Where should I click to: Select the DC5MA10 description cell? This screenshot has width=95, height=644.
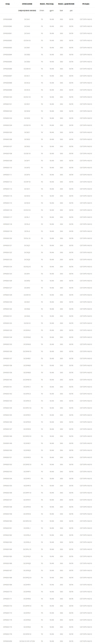pos(27,351)
